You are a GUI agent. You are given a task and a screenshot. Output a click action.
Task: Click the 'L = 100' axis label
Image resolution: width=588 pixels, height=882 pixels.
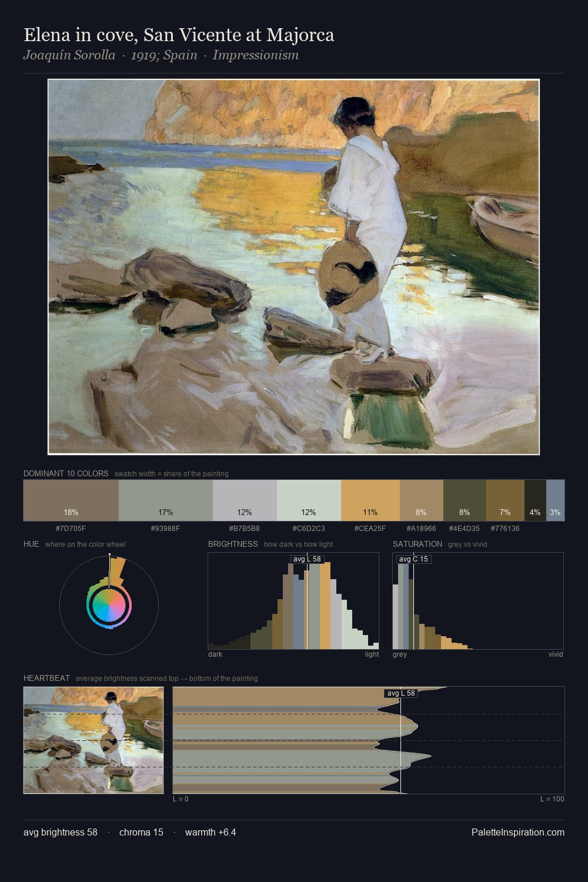552,799
